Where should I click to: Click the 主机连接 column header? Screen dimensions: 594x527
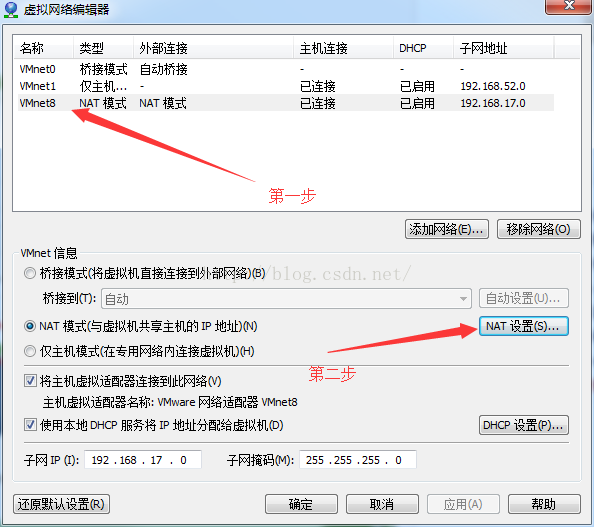343,48
